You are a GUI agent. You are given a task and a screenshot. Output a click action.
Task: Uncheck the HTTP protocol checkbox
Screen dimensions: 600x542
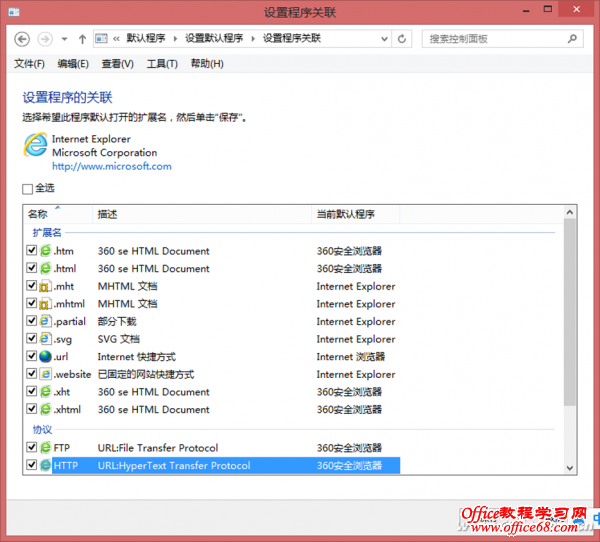coord(32,465)
